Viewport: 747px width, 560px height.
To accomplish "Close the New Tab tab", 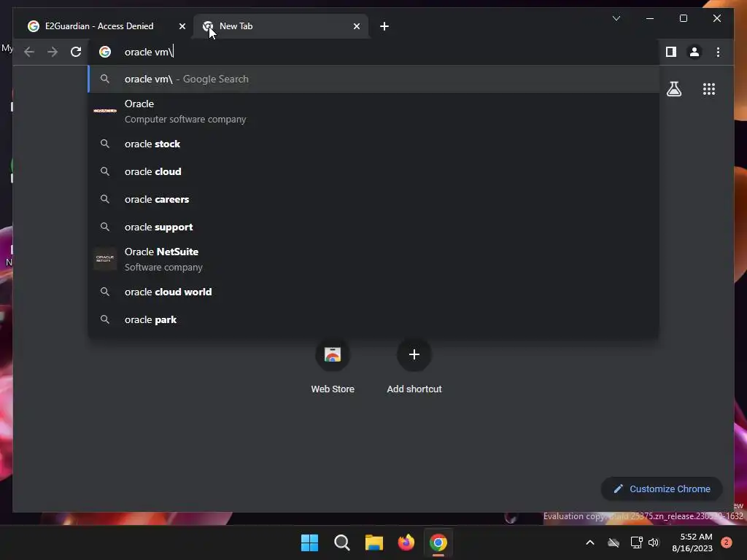I will click(356, 26).
